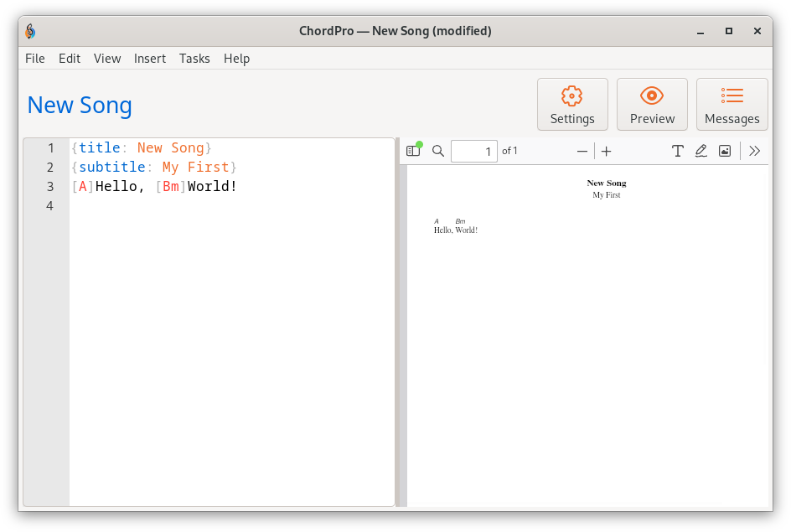Click the ChordPro app icon in title bar
The image size is (791, 532).
[x=30, y=31]
